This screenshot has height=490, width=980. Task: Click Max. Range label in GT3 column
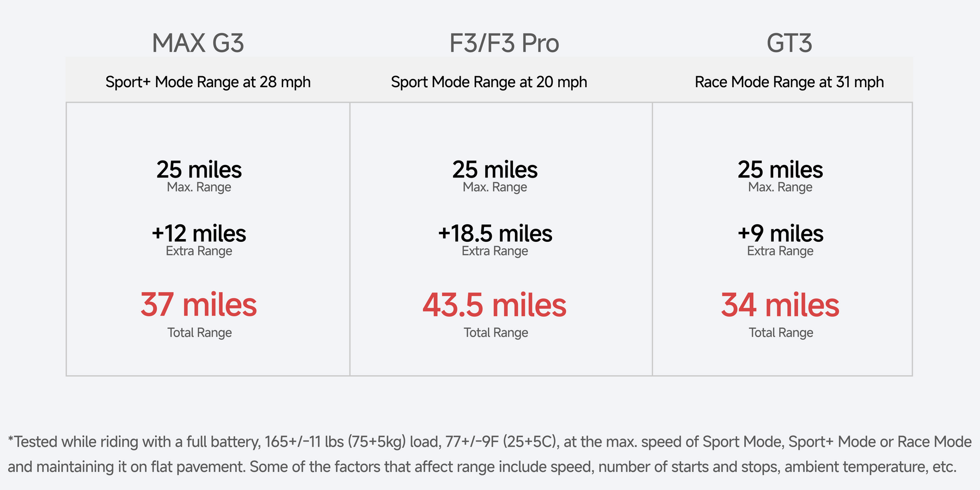point(780,187)
